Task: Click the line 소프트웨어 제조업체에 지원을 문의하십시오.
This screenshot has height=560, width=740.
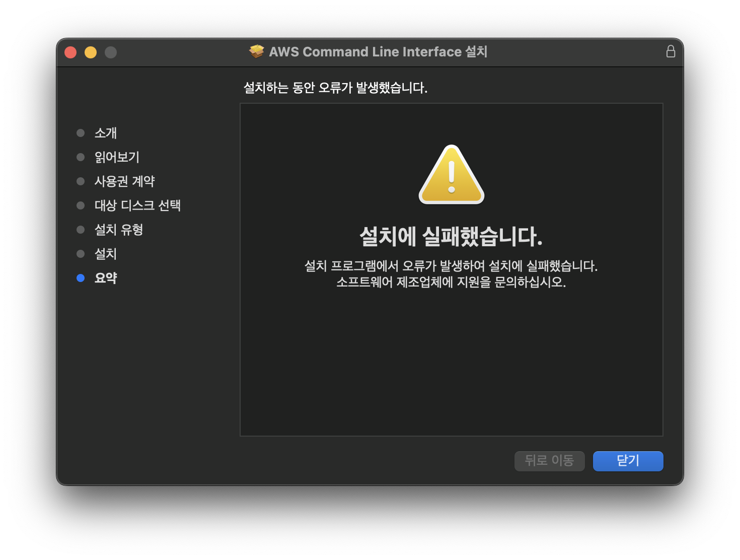Action: point(451,282)
